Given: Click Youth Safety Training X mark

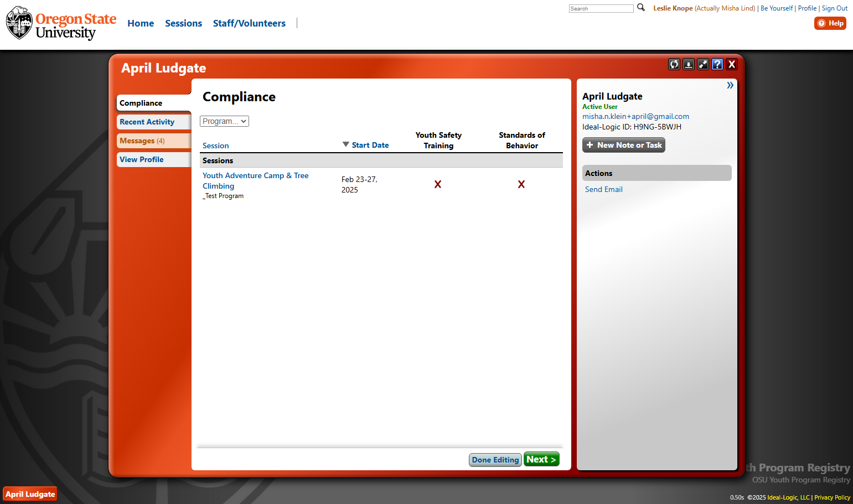Looking at the screenshot, I should (438, 184).
